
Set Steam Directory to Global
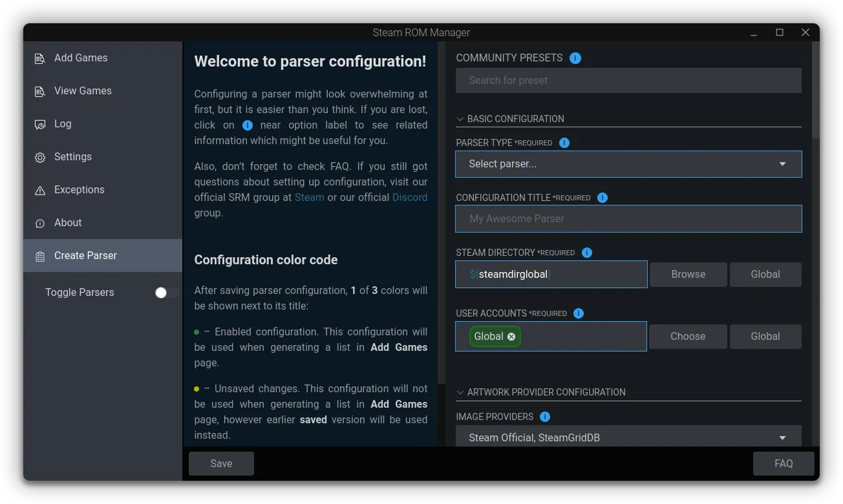[765, 275]
